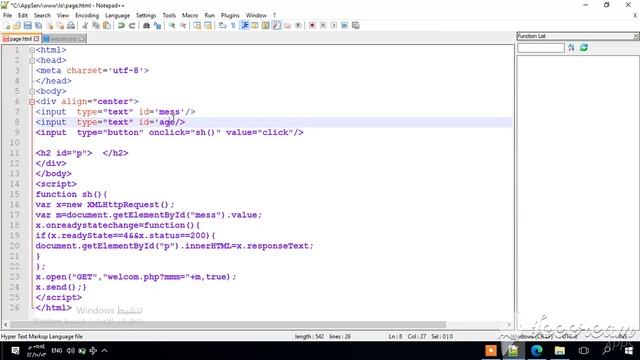Zoom in using the toolbar magnifier
The image size is (640, 360).
point(172,26)
